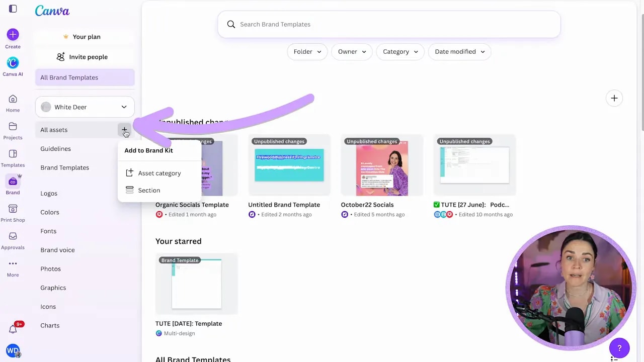Viewport: 644px width, 362px height.
Task: Click Edited 5 months ago text
Action: [x=379, y=215]
